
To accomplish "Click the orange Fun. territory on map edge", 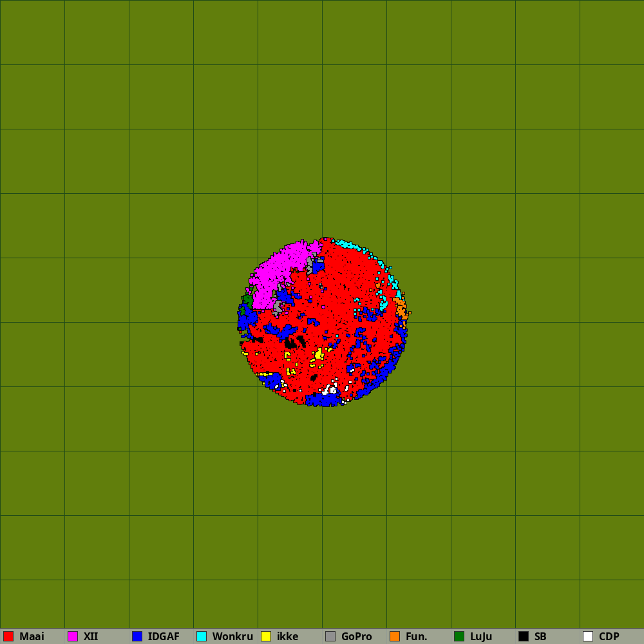I will (x=401, y=308).
